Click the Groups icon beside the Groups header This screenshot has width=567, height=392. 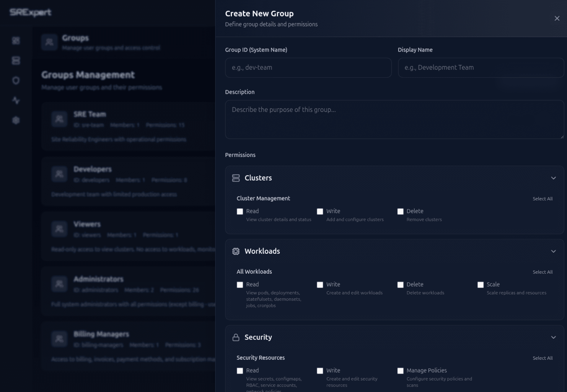[x=49, y=42]
